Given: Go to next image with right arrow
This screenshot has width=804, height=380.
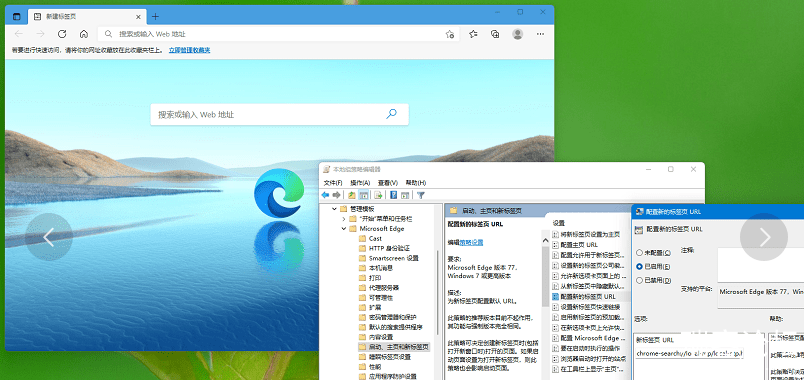Looking at the screenshot, I should (x=764, y=237).
